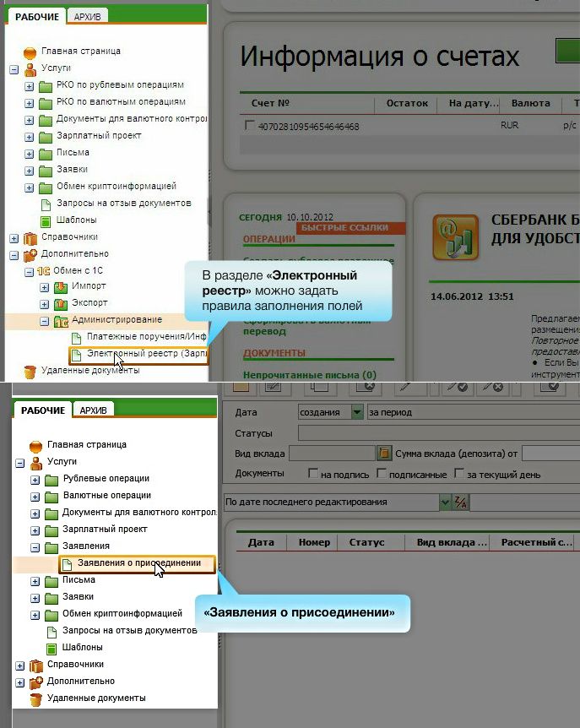The image size is (580, 728).
Task: Tick the «за текущий день» checkbox
Action: 459,474
